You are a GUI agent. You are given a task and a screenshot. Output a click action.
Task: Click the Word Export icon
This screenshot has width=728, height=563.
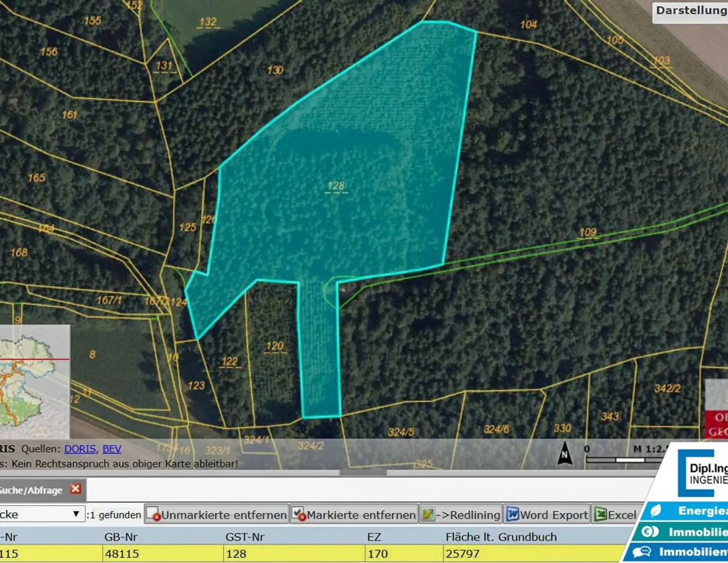click(513, 515)
